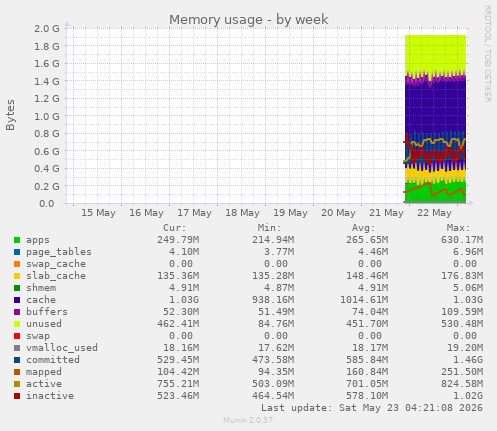Click the vmalloc_used gray legend swatch
497x431 pixels.
[17, 348]
